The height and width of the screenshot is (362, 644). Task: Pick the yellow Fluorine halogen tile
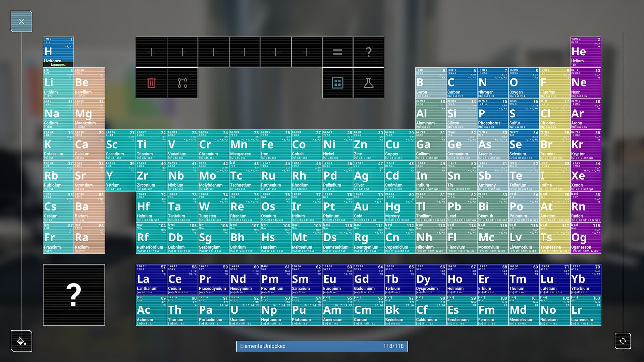click(x=554, y=83)
